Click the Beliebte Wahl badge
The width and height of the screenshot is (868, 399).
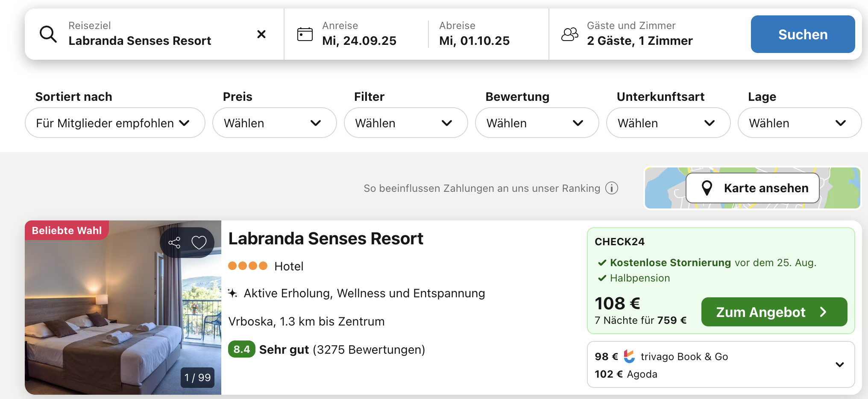[67, 230]
